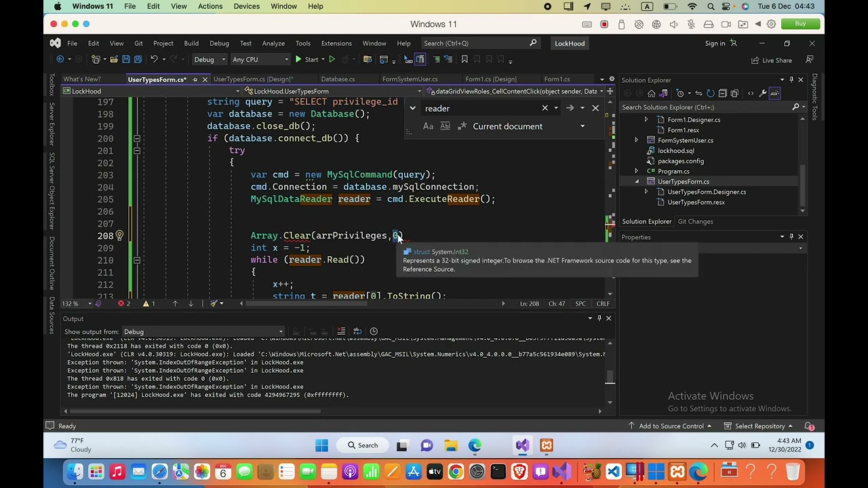868x488 pixels.
Task: Toggle Auto Hide pin on Output panel
Action: (x=599, y=319)
